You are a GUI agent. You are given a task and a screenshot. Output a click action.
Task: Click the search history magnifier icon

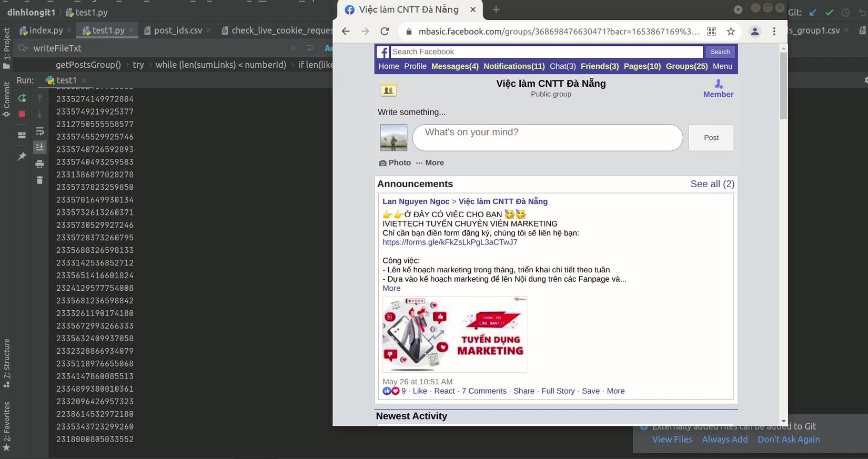point(23,48)
